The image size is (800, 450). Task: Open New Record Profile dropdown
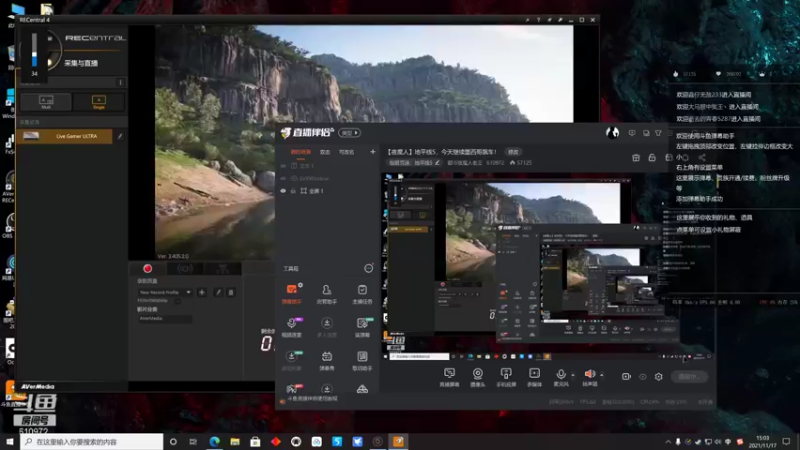point(165,292)
